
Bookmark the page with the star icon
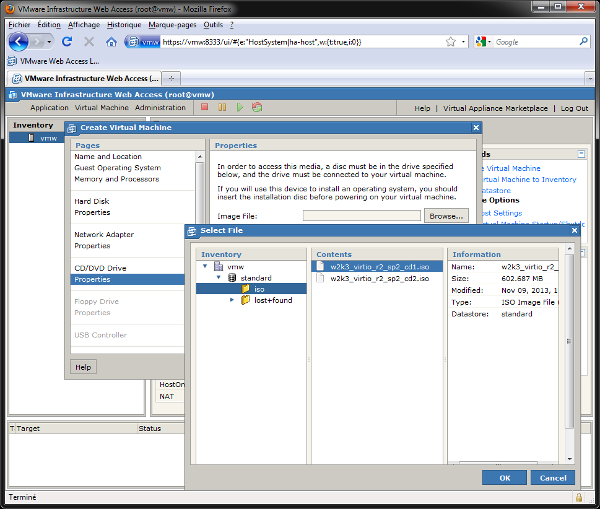451,42
